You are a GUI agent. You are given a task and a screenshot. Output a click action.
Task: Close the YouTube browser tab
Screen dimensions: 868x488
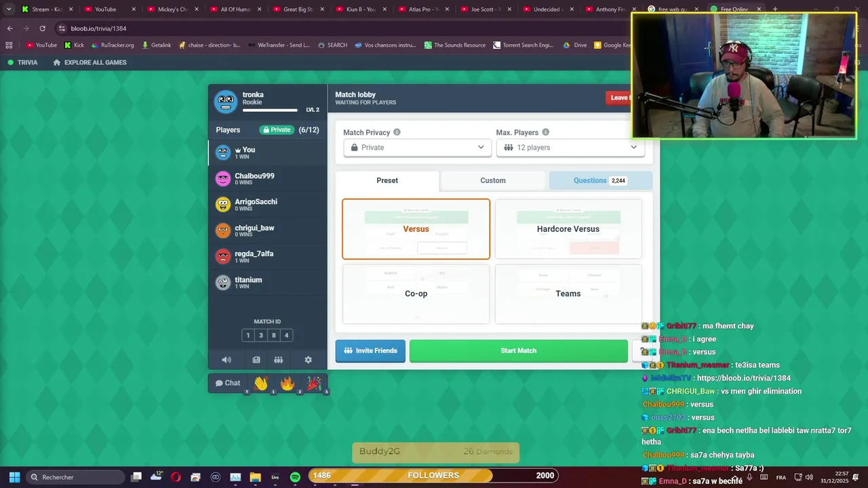134,9
